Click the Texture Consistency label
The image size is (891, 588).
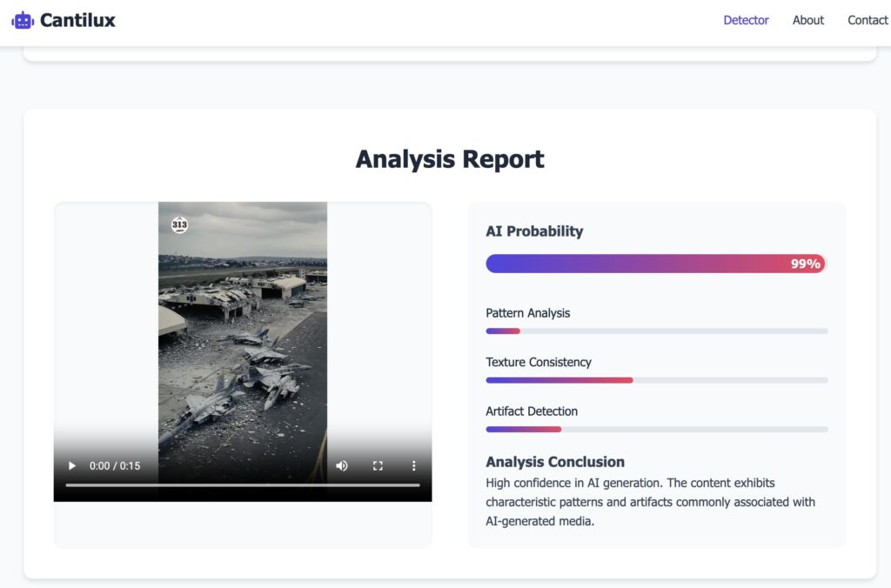click(538, 362)
